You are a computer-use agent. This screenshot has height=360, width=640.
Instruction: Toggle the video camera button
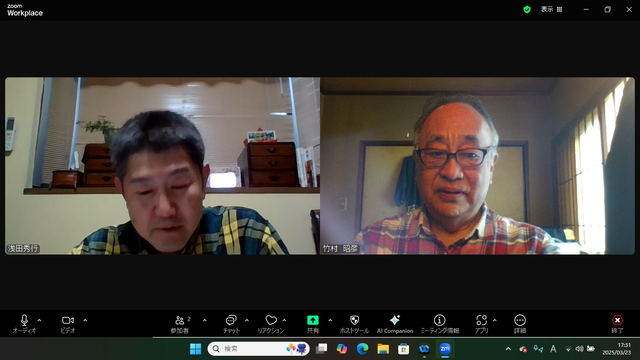pos(68,324)
